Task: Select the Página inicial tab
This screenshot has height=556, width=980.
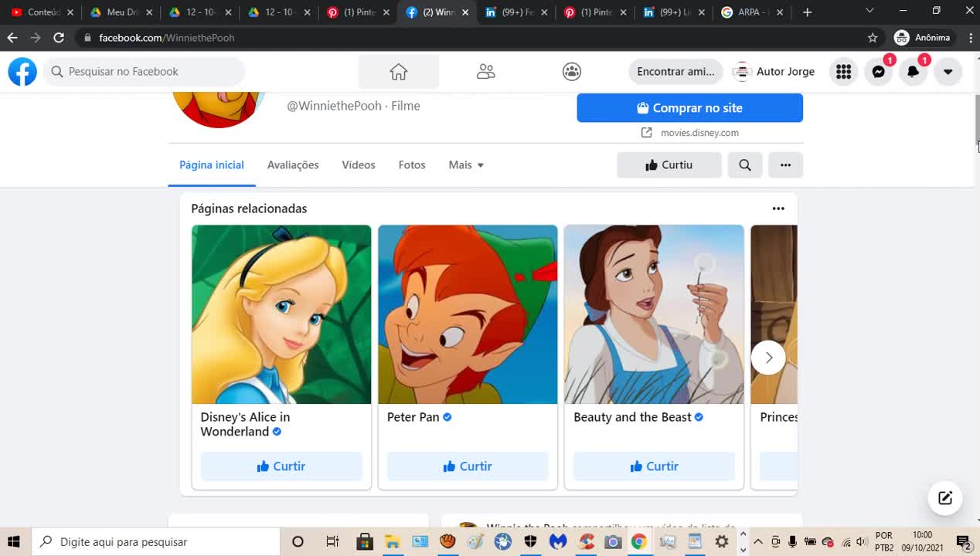Action: click(212, 164)
